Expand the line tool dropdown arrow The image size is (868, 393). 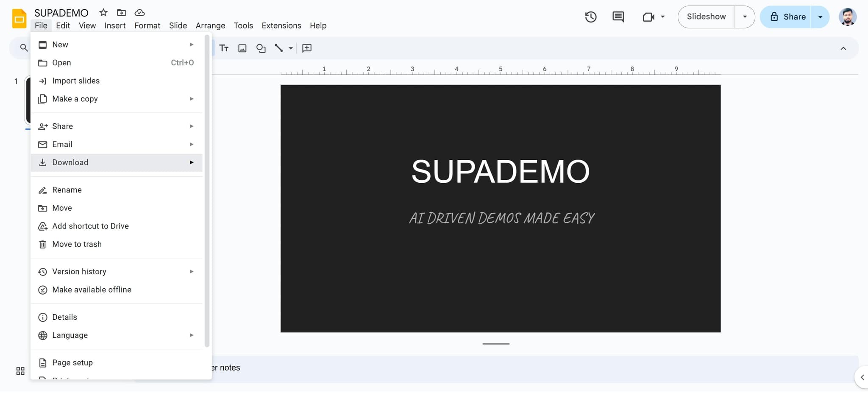(291, 48)
